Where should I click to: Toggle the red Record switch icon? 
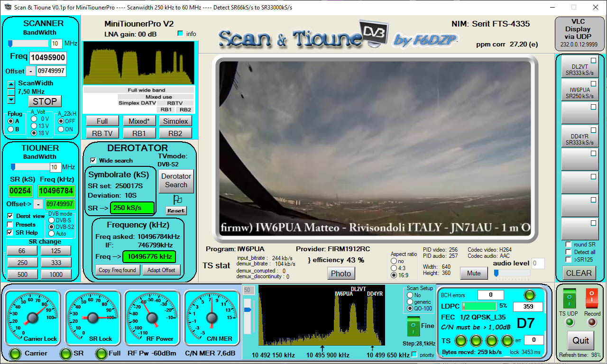click(x=591, y=298)
